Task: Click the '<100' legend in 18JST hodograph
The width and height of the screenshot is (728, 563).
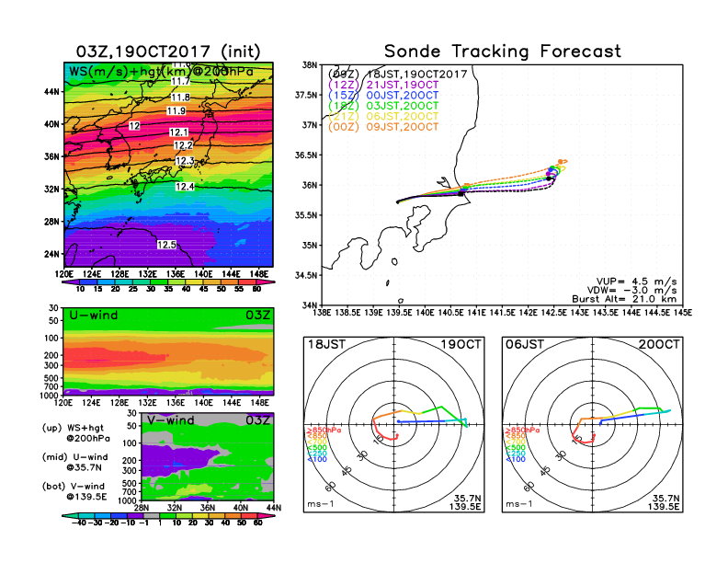Action: click(317, 459)
